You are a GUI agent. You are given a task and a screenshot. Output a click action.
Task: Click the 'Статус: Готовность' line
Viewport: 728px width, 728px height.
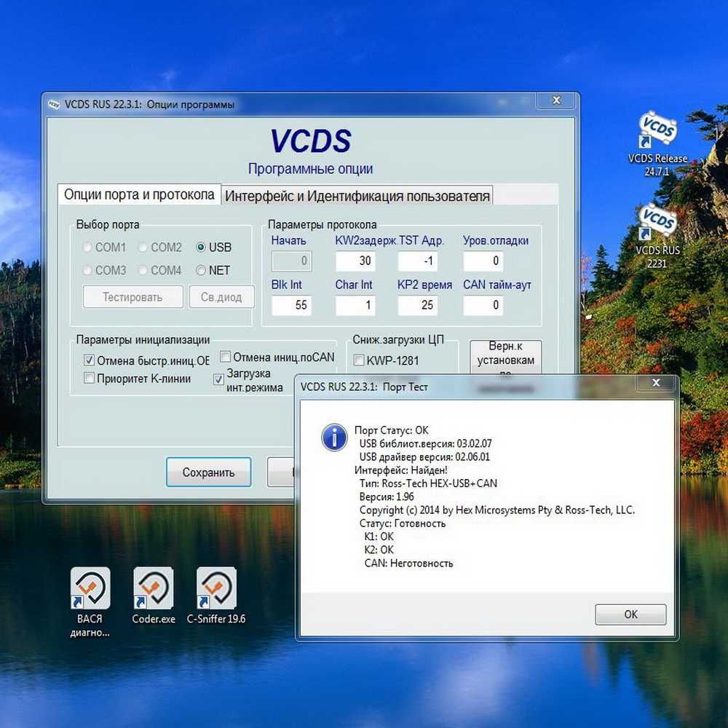[x=402, y=523]
